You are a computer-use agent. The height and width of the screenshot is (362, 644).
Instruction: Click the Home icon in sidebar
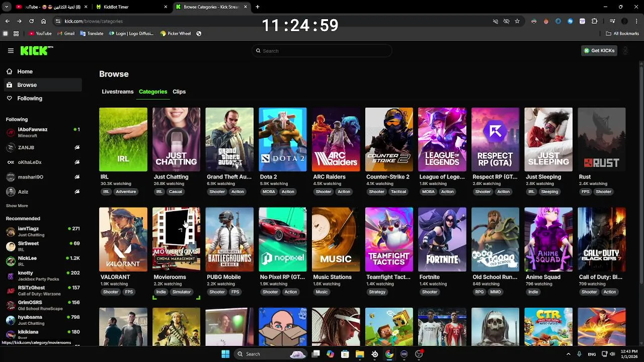(10, 71)
